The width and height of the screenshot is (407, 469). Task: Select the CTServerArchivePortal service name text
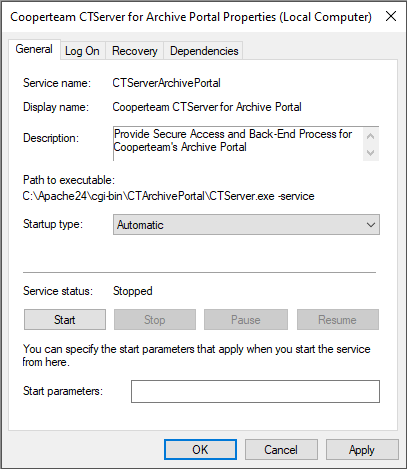(166, 83)
